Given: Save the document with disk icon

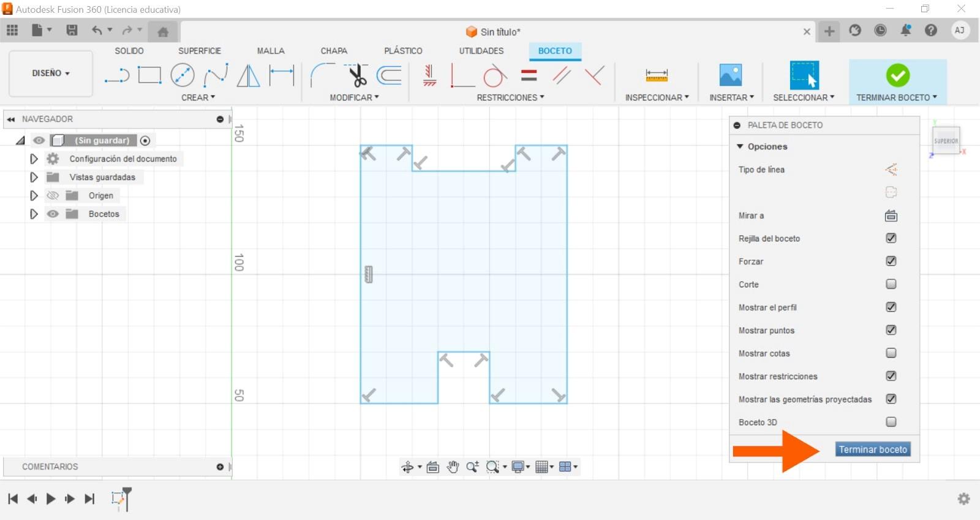Looking at the screenshot, I should click(72, 30).
